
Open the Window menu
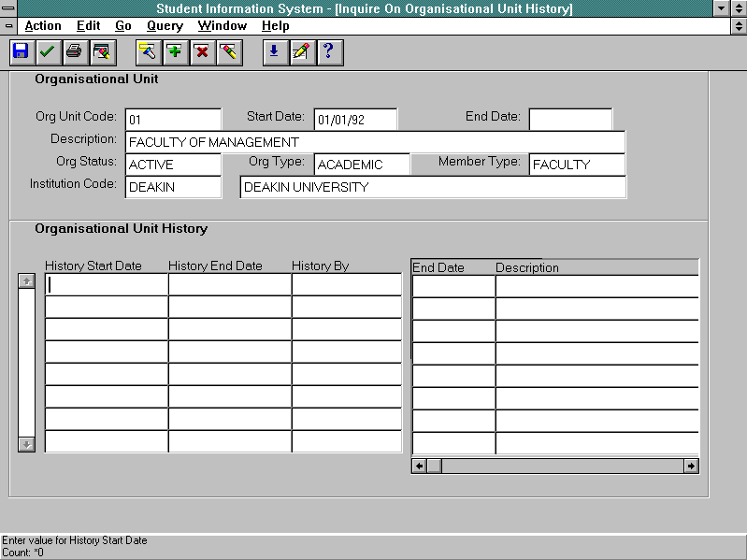coord(223,26)
